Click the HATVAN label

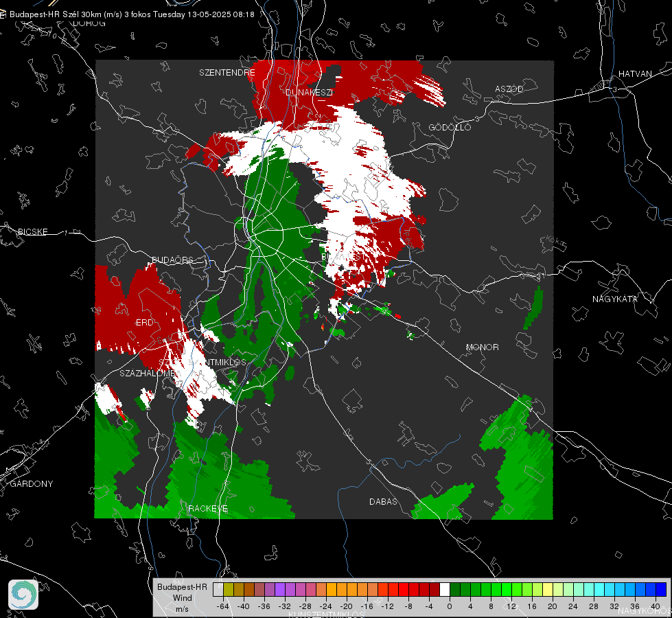pyautogui.click(x=635, y=73)
